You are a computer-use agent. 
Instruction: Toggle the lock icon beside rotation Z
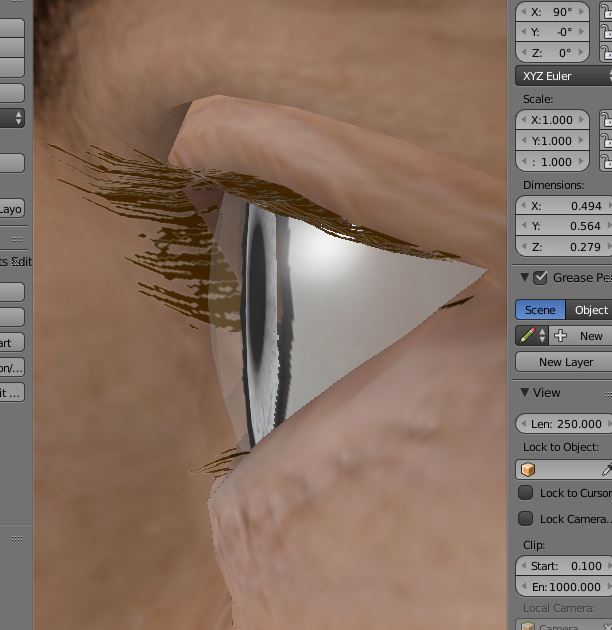(x=606, y=53)
